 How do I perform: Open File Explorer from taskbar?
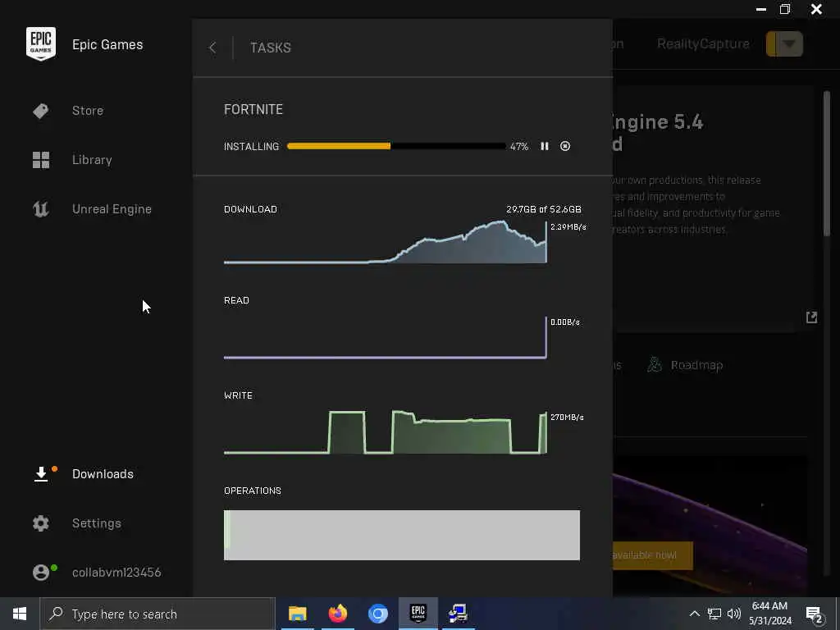[x=297, y=614]
